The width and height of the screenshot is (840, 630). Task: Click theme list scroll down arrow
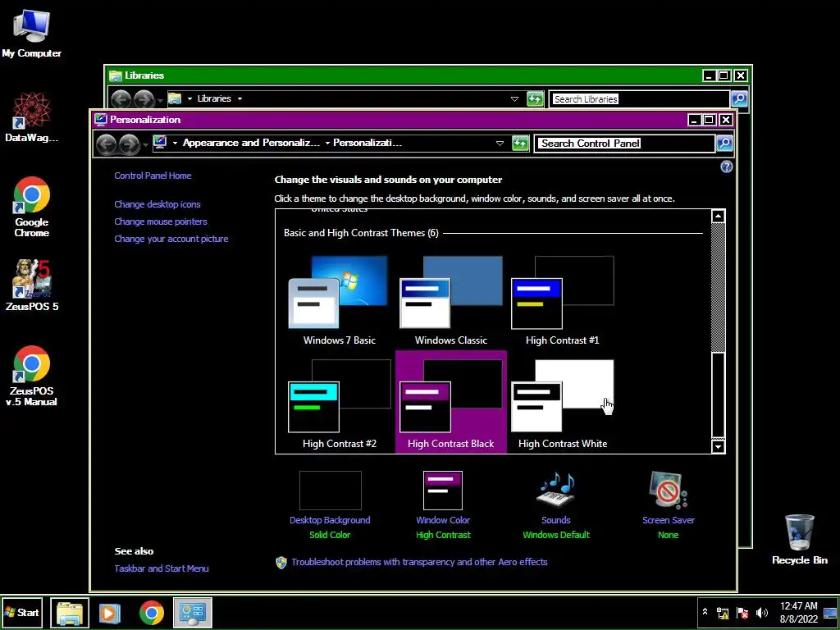[718, 445]
